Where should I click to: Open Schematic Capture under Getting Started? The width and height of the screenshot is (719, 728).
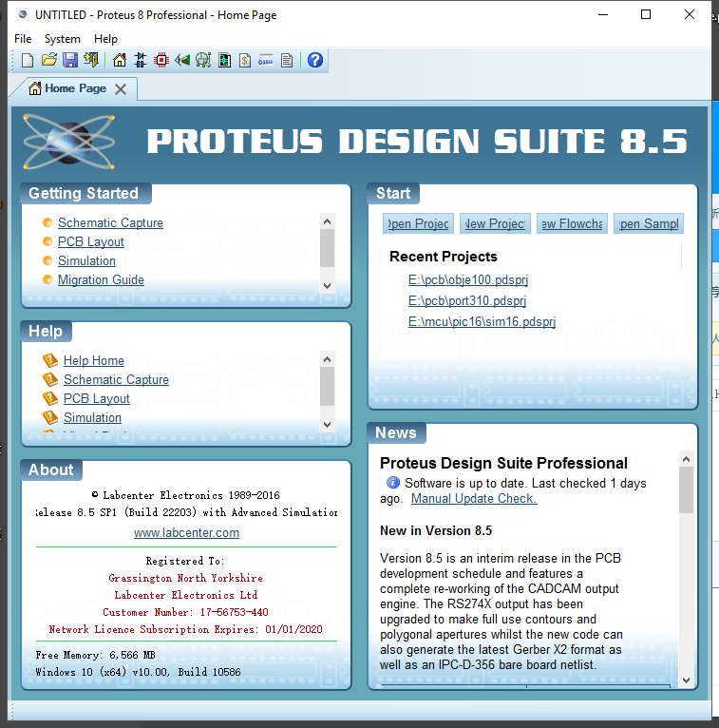tap(110, 222)
